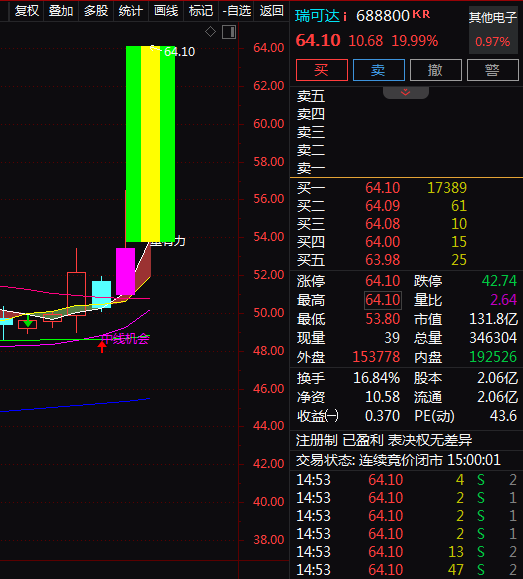Click the info icon next to 瑞可达

(345, 17)
